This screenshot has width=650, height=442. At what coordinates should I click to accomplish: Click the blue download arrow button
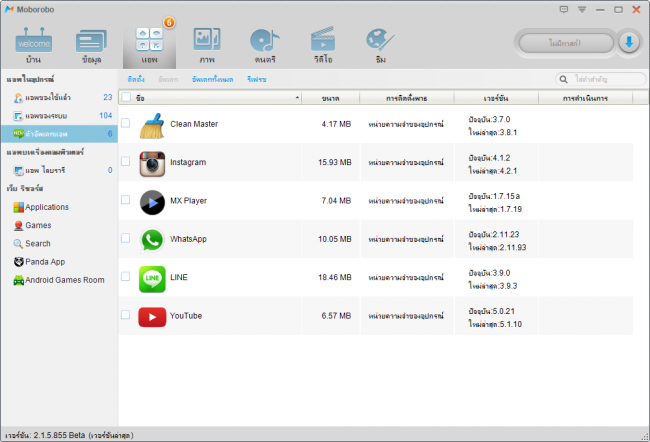[629, 43]
